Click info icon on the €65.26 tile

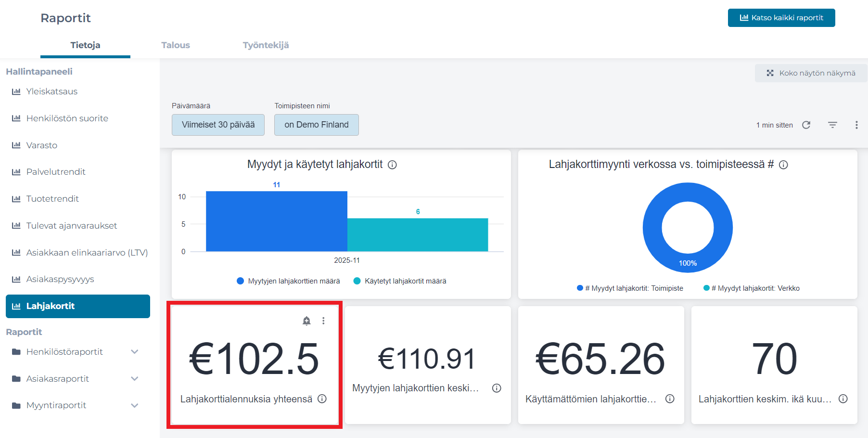tap(670, 399)
